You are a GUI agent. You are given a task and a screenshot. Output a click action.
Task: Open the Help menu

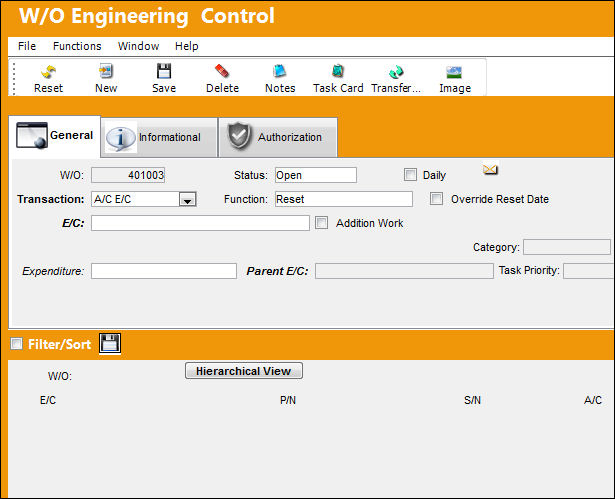click(x=187, y=46)
